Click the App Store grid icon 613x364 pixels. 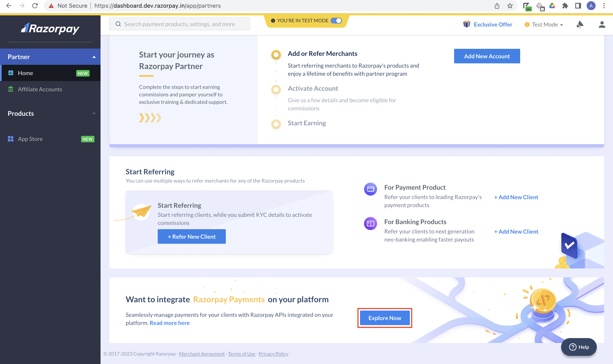[x=11, y=139]
